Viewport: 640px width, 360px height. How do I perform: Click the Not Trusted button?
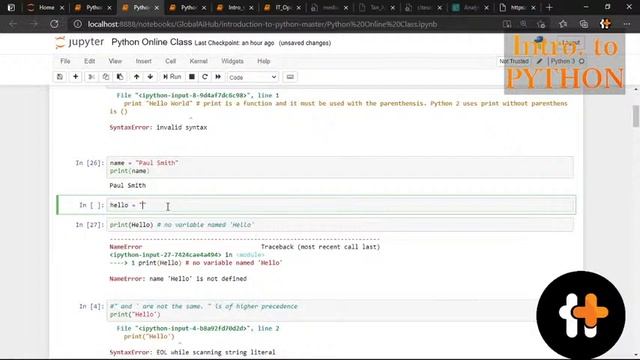pos(514,61)
